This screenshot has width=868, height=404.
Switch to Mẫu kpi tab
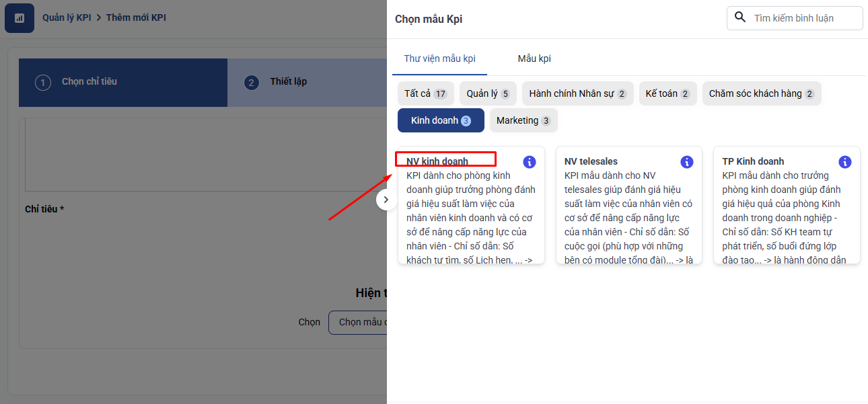click(x=534, y=58)
